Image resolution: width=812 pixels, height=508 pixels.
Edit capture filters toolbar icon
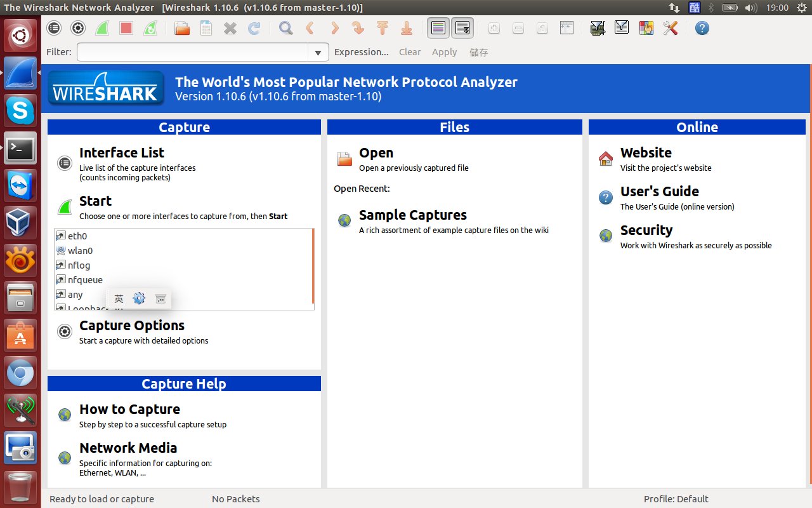coord(598,28)
